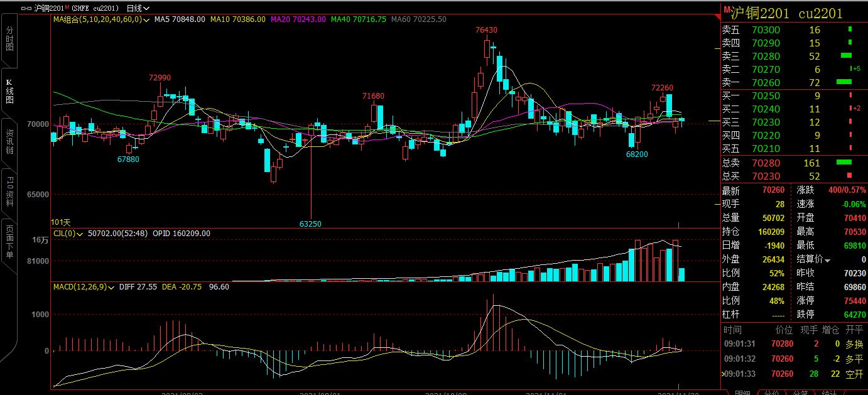Image resolution: width=868 pixels, height=395 pixels.
Task: Select the 分价 tab under the tick list
Action: (772, 392)
